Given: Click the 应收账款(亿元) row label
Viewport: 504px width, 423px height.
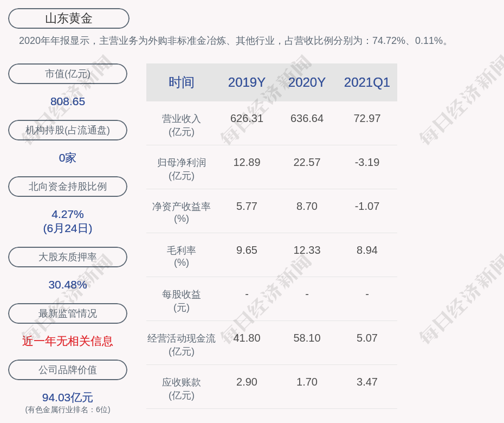Looking at the screenshot, I should 182,389.
